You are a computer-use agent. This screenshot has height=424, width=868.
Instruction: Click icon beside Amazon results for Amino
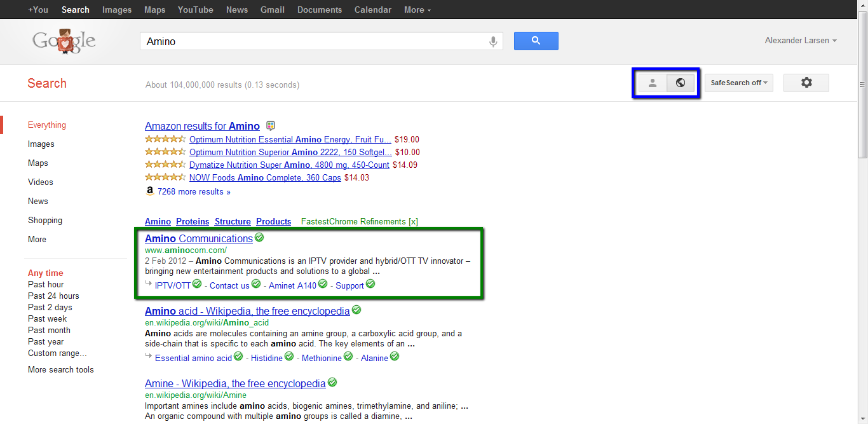pyautogui.click(x=271, y=126)
